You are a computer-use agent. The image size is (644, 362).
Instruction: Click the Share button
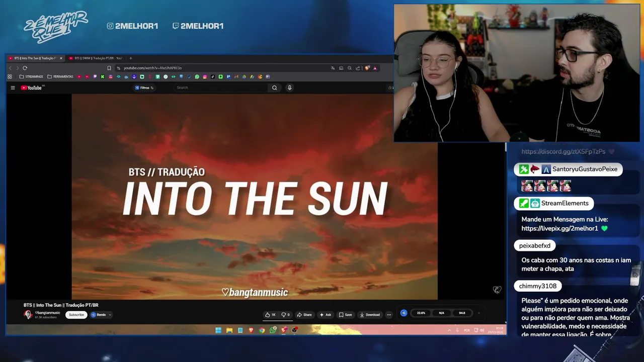(304, 315)
